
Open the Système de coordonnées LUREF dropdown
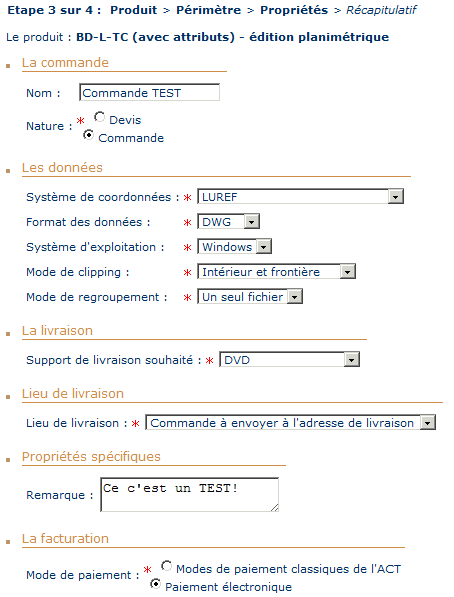coord(301,196)
